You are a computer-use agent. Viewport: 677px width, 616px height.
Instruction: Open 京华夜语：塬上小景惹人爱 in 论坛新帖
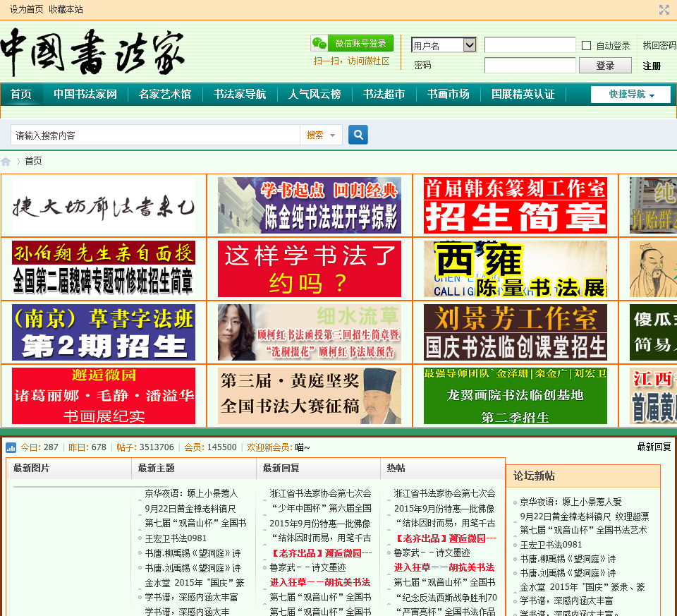(571, 502)
